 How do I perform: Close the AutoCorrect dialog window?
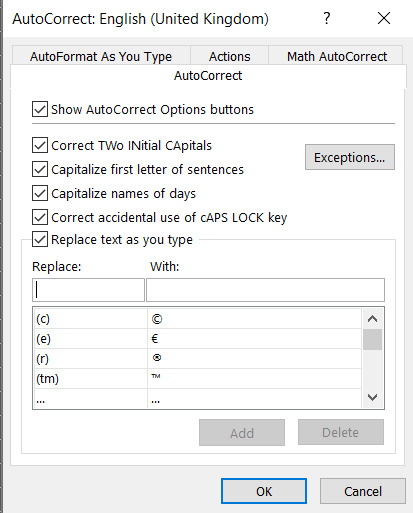[384, 18]
